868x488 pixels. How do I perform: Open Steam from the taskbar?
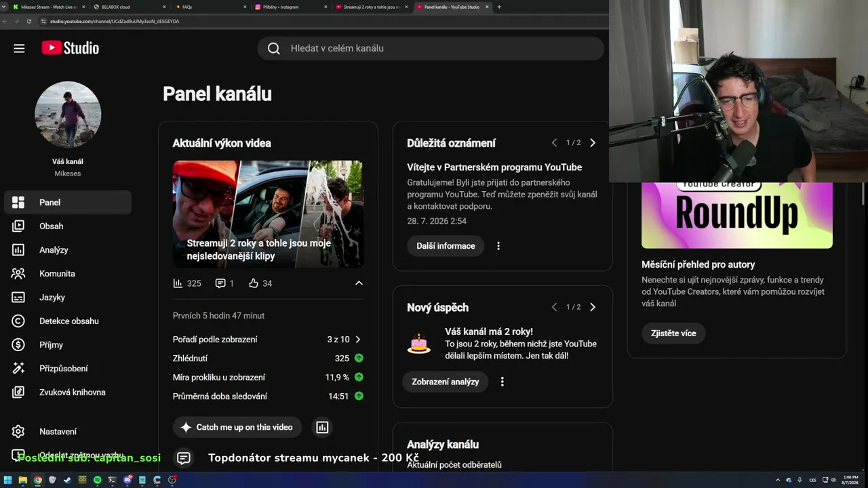coord(67,480)
